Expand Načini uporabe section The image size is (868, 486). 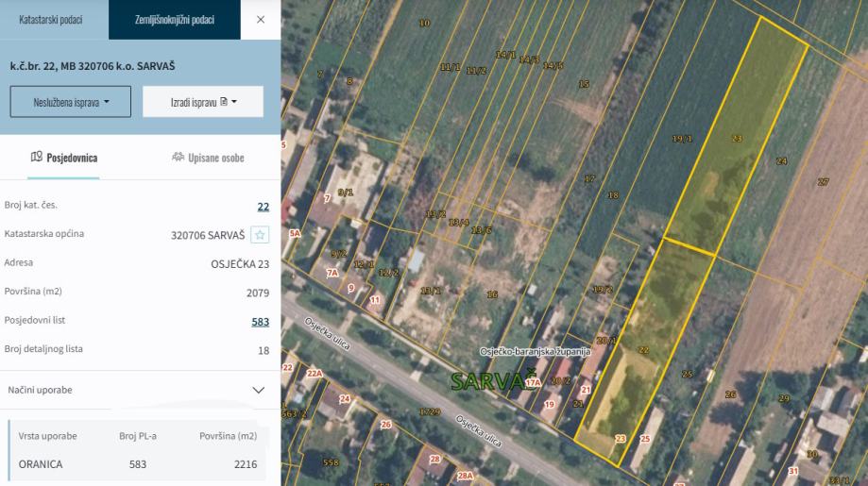point(140,390)
